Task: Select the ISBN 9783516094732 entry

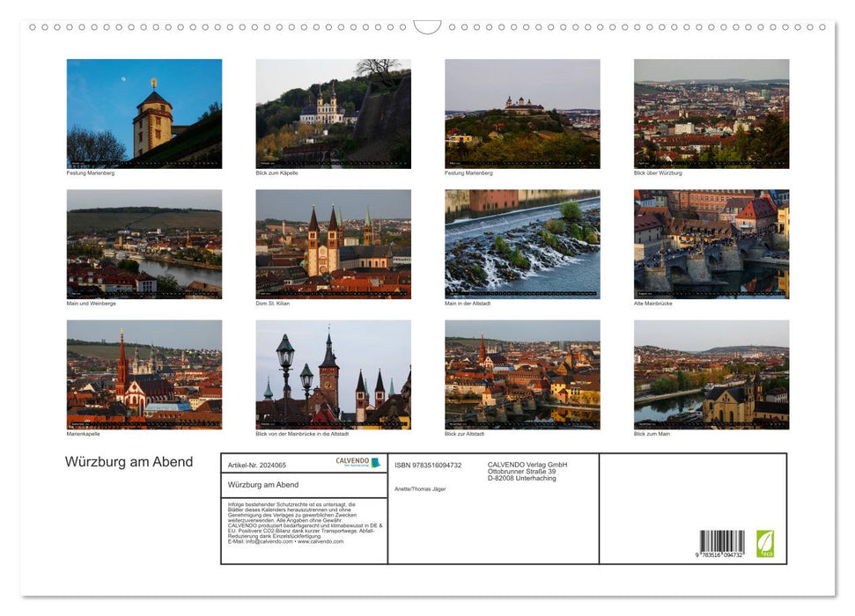Action: [430, 464]
